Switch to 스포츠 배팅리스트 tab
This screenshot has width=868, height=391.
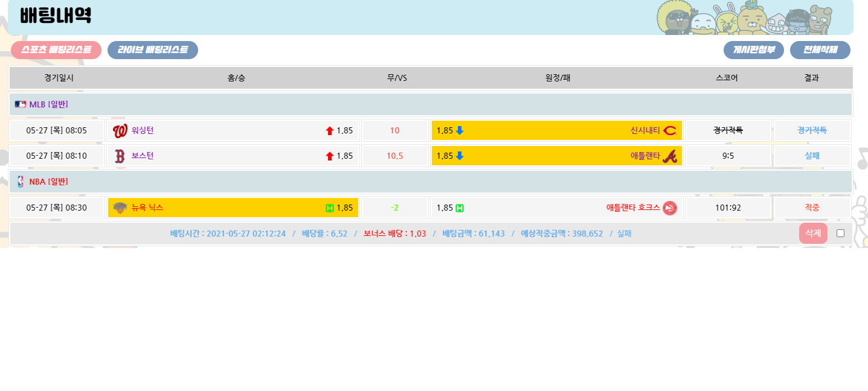coord(56,50)
